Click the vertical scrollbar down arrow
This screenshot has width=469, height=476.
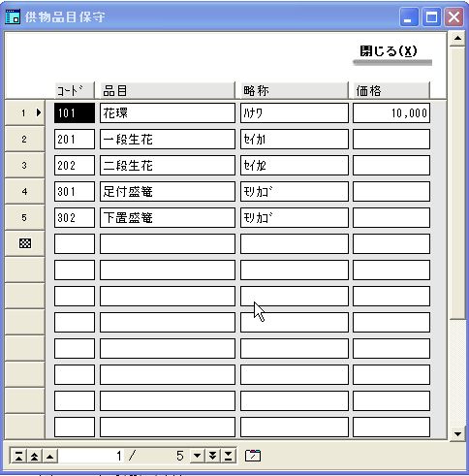pos(457,433)
